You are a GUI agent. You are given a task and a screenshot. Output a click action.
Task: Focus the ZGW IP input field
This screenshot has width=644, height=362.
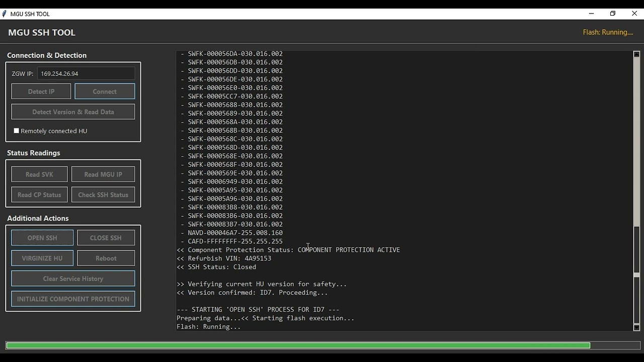click(86, 73)
